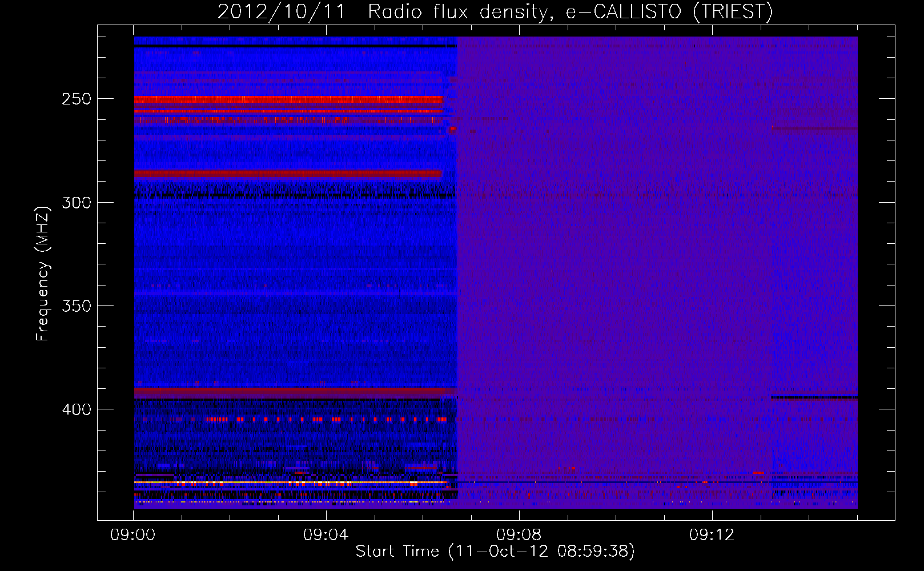Viewport: 924px width, 571px height.
Task: Click the 09:04 time tick label
Action: tap(326, 535)
